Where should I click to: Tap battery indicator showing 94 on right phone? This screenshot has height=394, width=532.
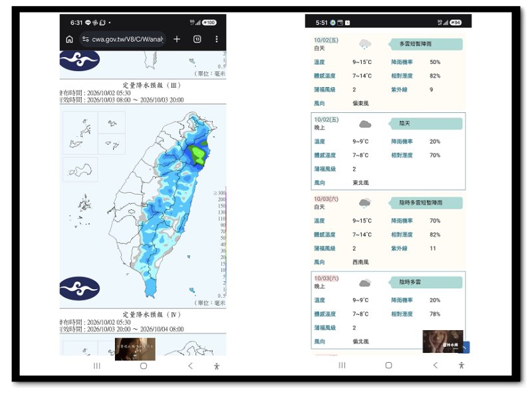[456, 23]
